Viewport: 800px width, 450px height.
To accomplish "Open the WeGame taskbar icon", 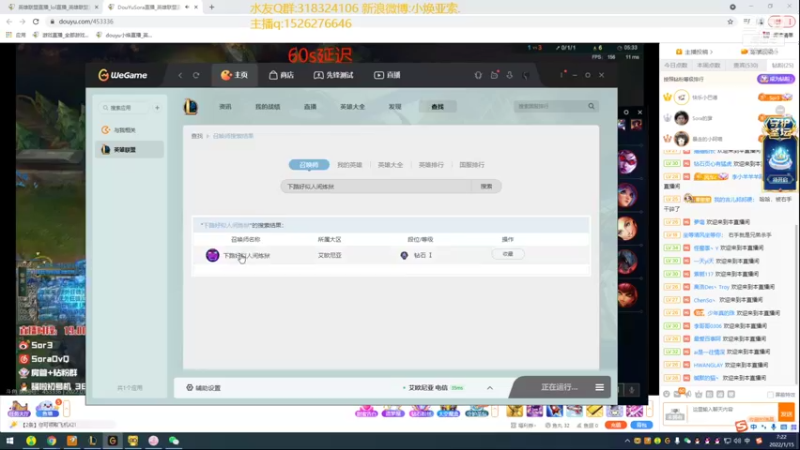I will pos(113,441).
